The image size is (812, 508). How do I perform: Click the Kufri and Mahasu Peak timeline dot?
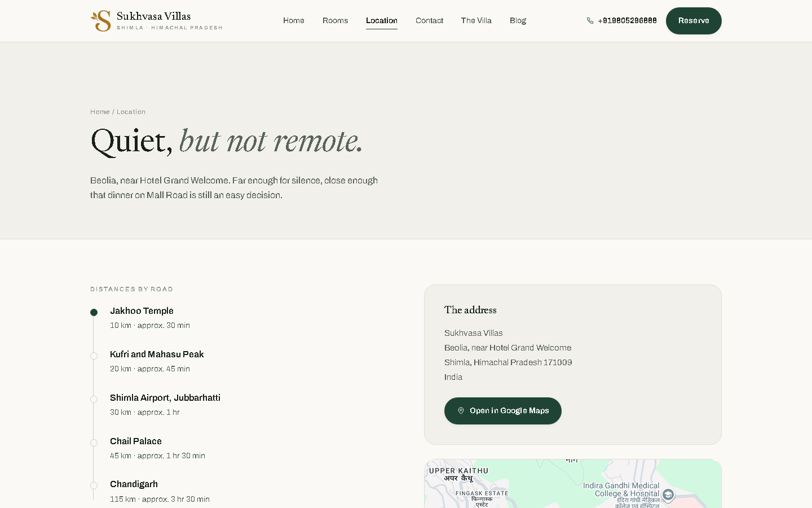pyautogui.click(x=94, y=356)
